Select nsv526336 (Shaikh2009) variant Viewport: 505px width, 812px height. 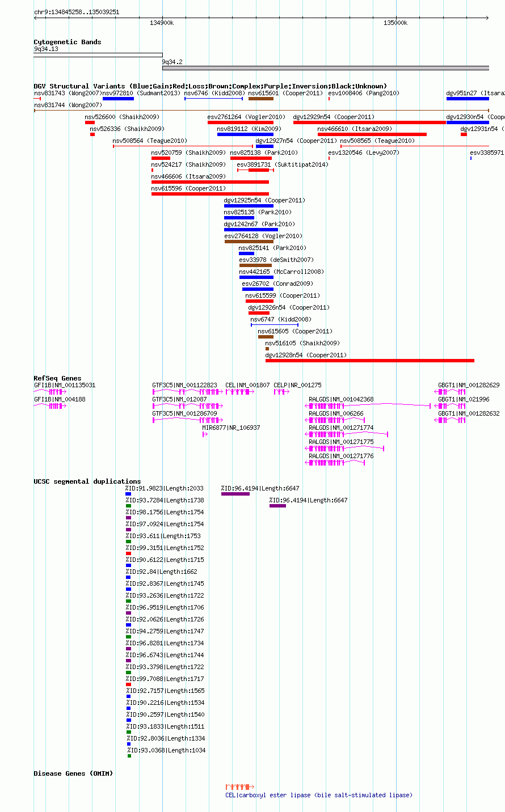92,134
